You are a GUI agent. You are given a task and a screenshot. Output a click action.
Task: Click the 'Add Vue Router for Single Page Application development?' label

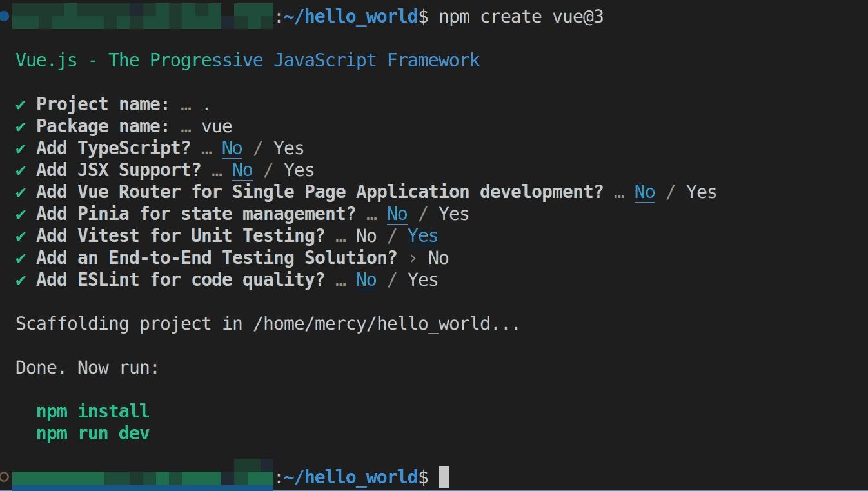(x=320, y=192)
